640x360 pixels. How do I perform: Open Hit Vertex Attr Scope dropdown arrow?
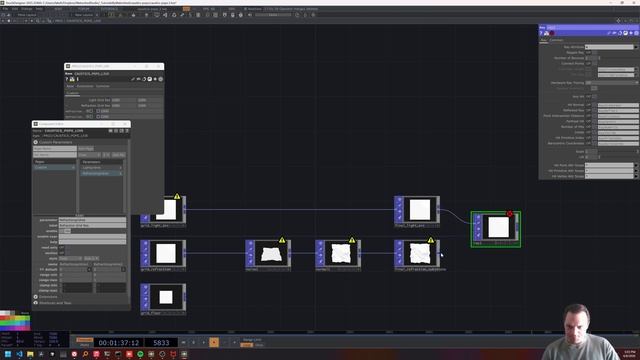[x=636, y=176]
